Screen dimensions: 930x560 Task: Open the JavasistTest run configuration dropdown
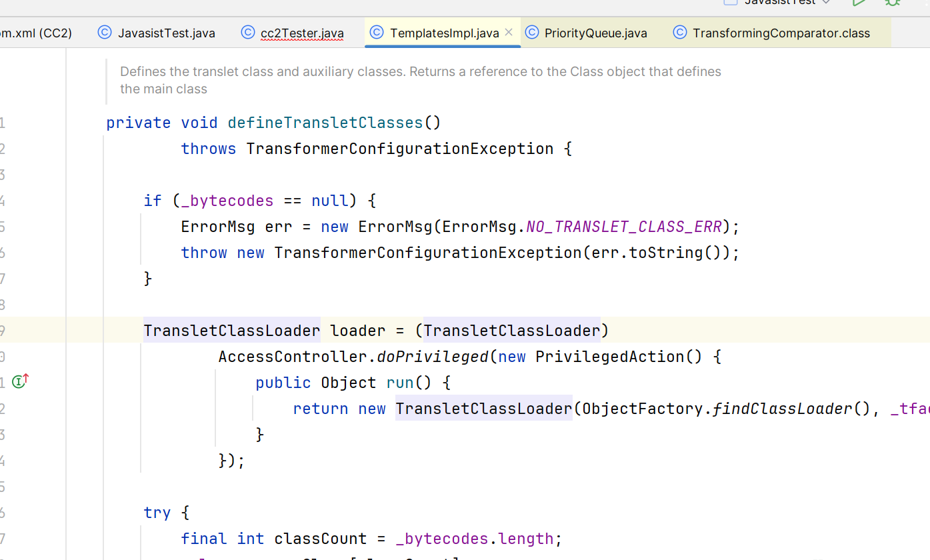(777, 2)
